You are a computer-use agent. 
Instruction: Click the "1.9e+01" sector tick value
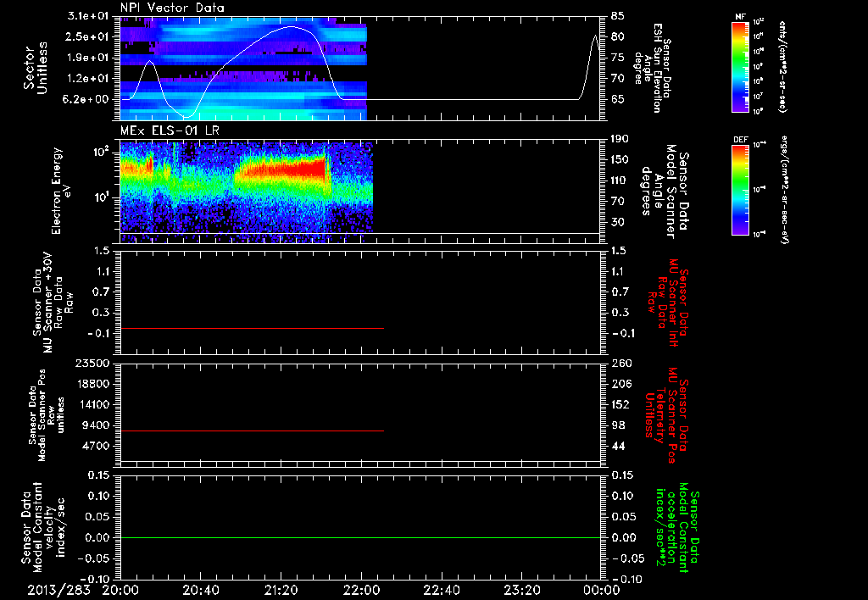(87, 58)
